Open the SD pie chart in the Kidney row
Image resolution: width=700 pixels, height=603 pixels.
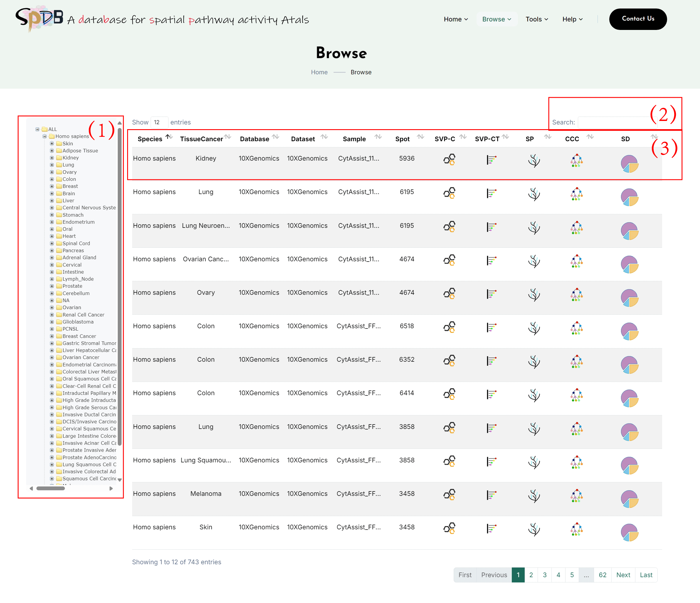click(x=630, y=164)
